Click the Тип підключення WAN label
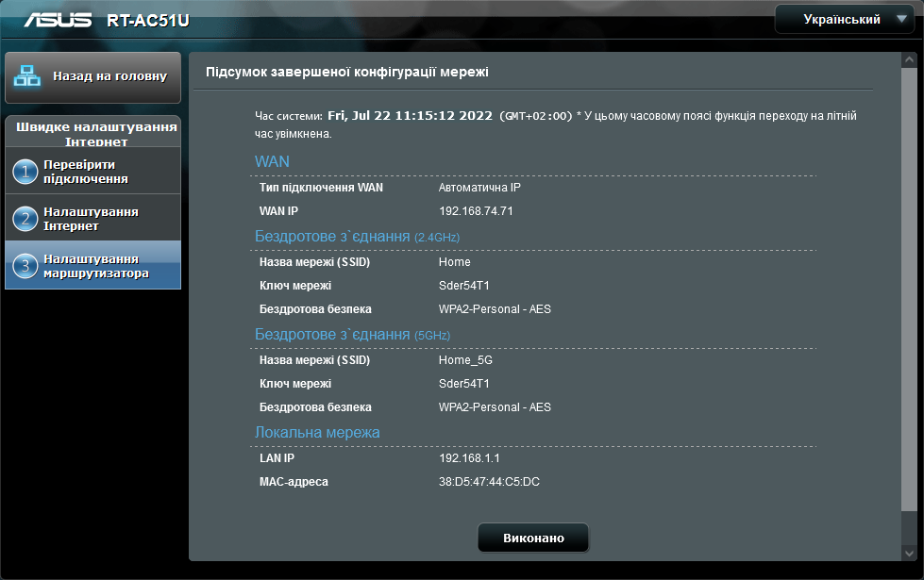This screenshot has width=924, height=580. (x=321, y=188)
